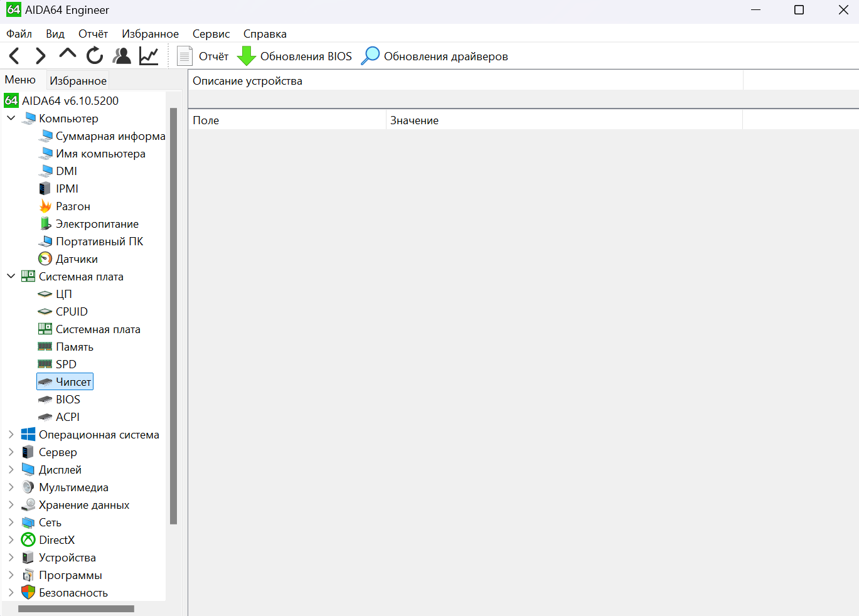859x616 pixels.
Task: Click Описание устройства column header
Action: 466,81
